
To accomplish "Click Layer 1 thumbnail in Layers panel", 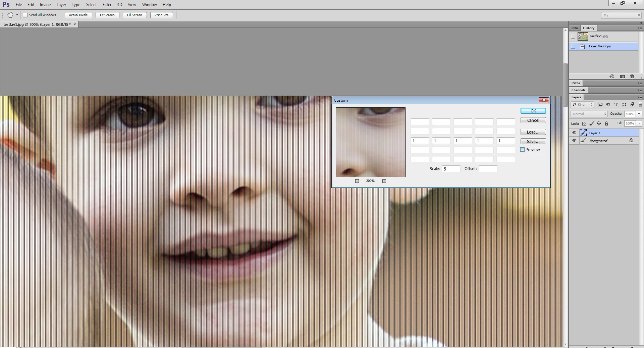I will click(x=583, y=133).
